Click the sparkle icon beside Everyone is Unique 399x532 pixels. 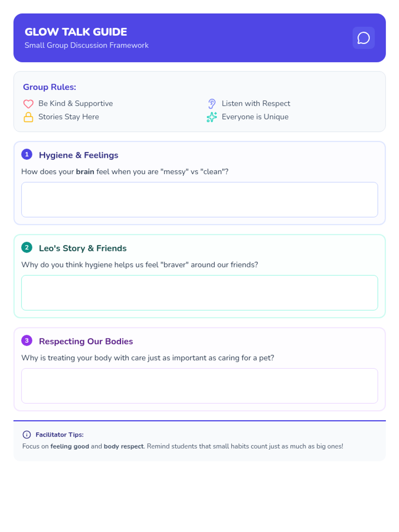[212, 117]
